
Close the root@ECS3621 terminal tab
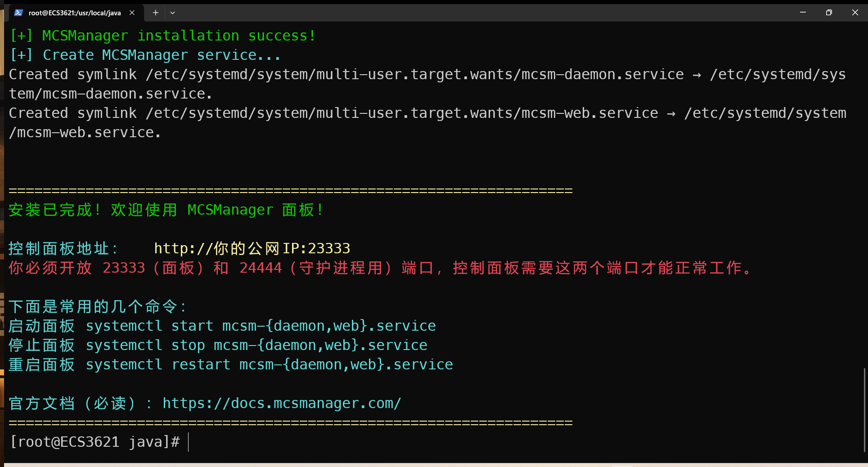click(x=132, y=13)
